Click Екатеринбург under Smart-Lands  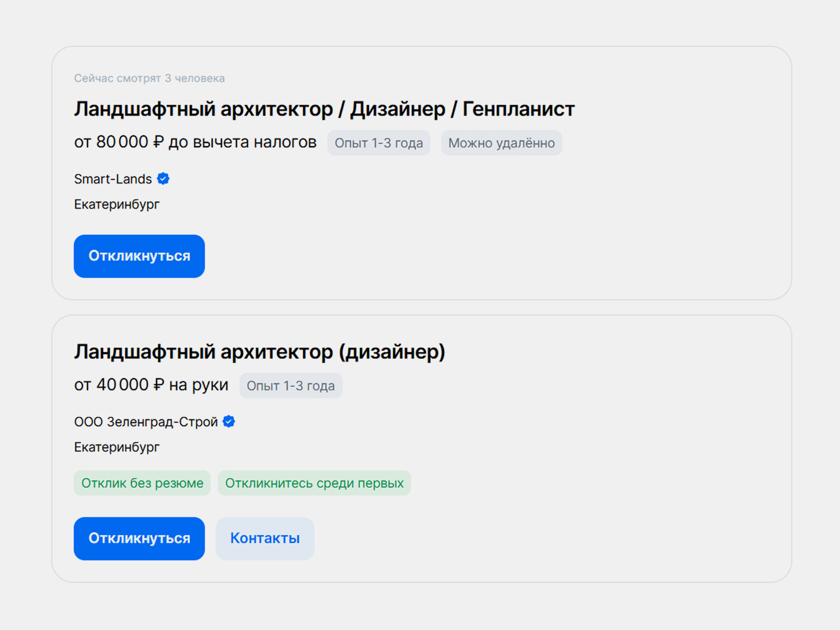(x=117, y=205)
